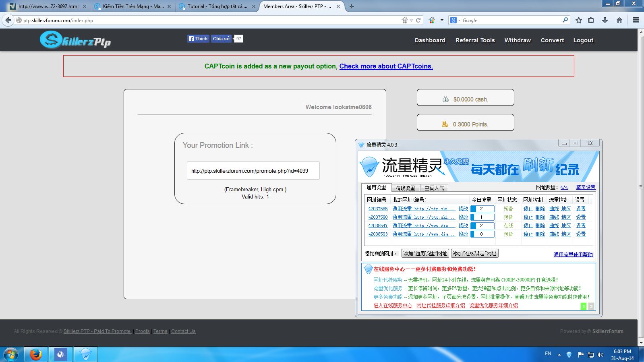Click the Facebook Thích like button
The height and width of the screenshot is (362, 644).
pyautogui.click(x=198, y=39)
